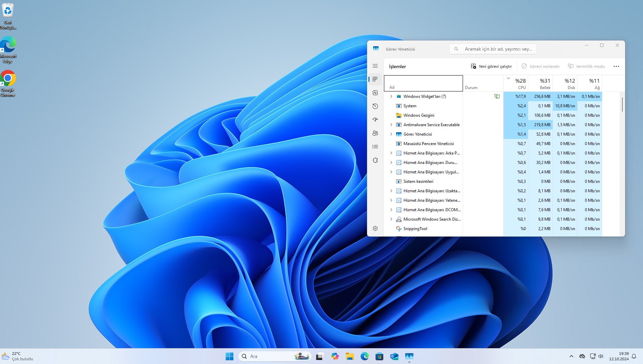This screenshot has height=364, width=643.
Task: Open the three-dots more options menu
Action: [x=616, y=66]
